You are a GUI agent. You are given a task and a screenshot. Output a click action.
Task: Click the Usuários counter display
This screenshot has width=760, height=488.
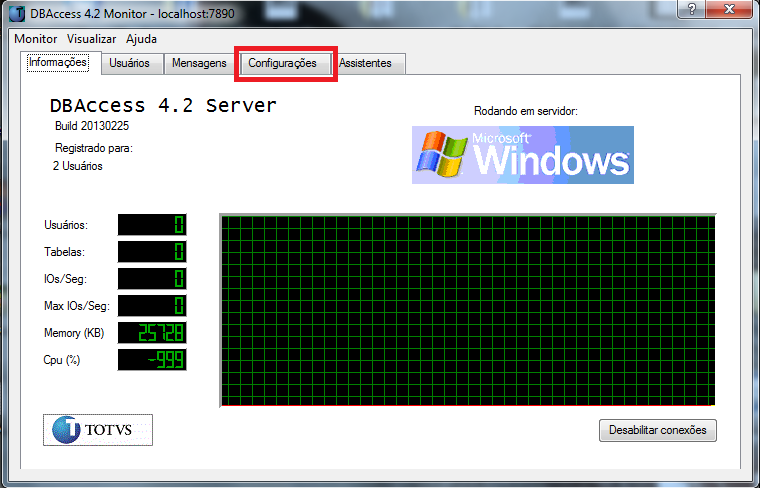click(152, 225)
